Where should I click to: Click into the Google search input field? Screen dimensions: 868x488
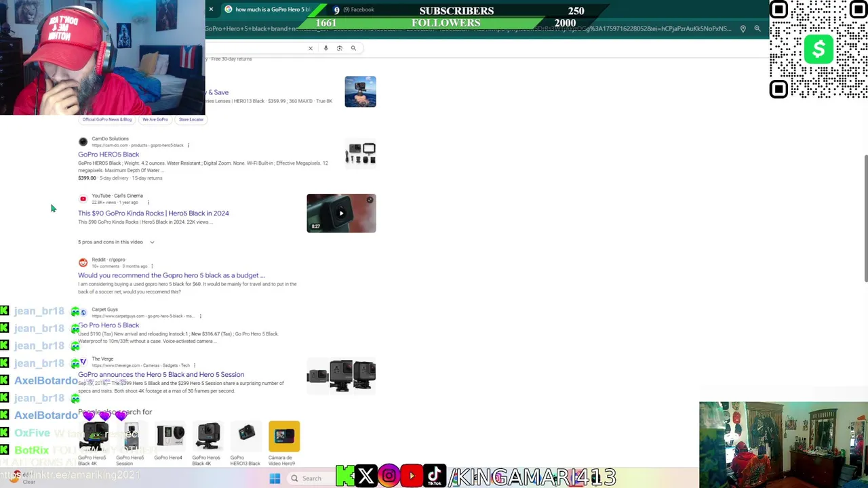[x=254, y=48]
